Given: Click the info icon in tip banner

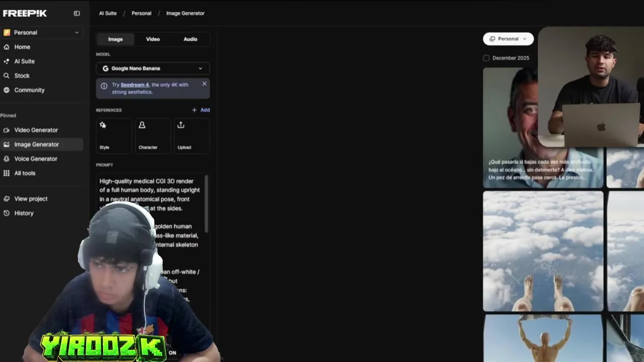Looking at the screenshot, I should click(104, 86).
